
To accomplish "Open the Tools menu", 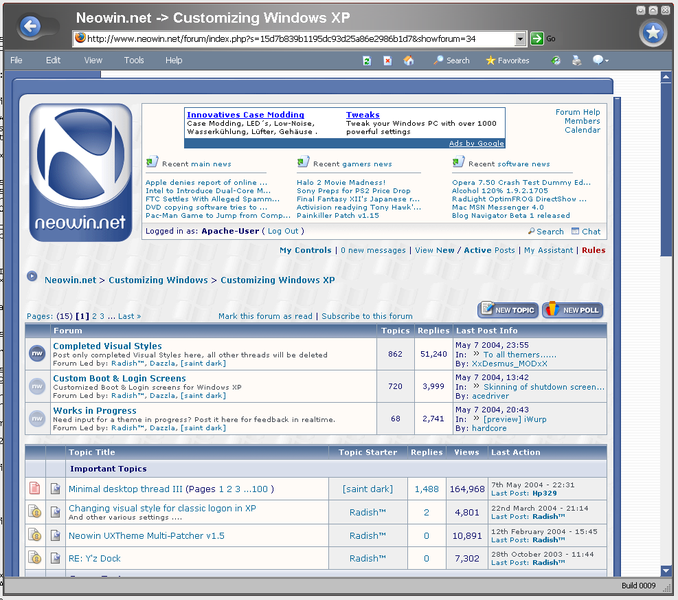I will pos(134,61).
